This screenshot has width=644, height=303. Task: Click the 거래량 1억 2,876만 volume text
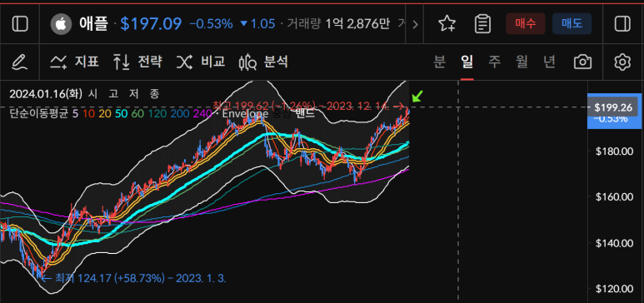(x=338, y=24)
